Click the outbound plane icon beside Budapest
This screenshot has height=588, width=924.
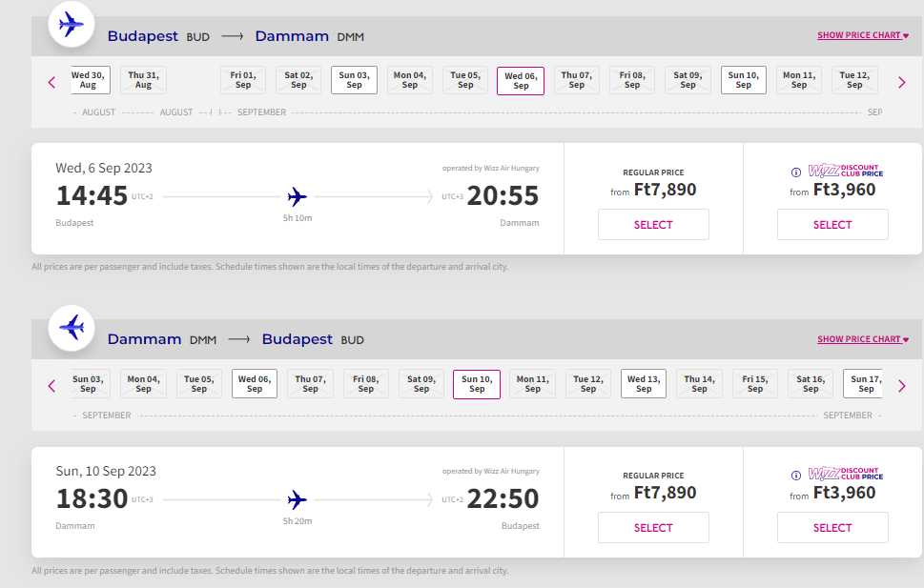point(72,25)
